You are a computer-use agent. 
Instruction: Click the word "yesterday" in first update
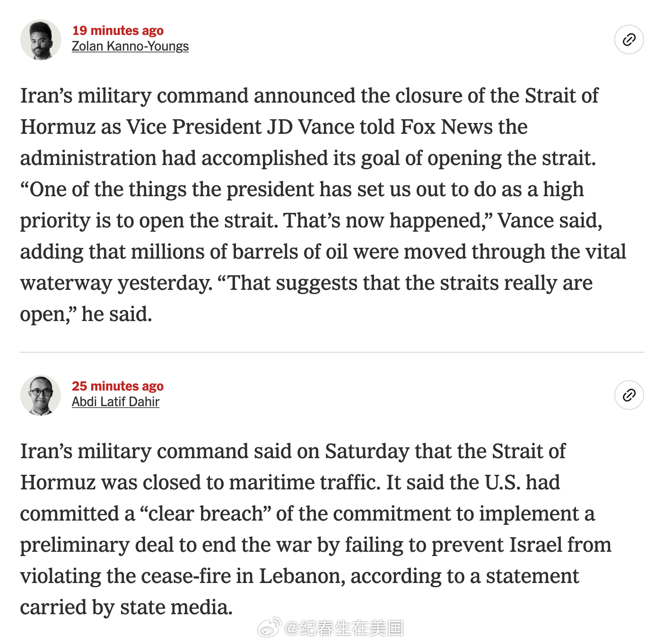pyautogui.click(x=165, y=283)
